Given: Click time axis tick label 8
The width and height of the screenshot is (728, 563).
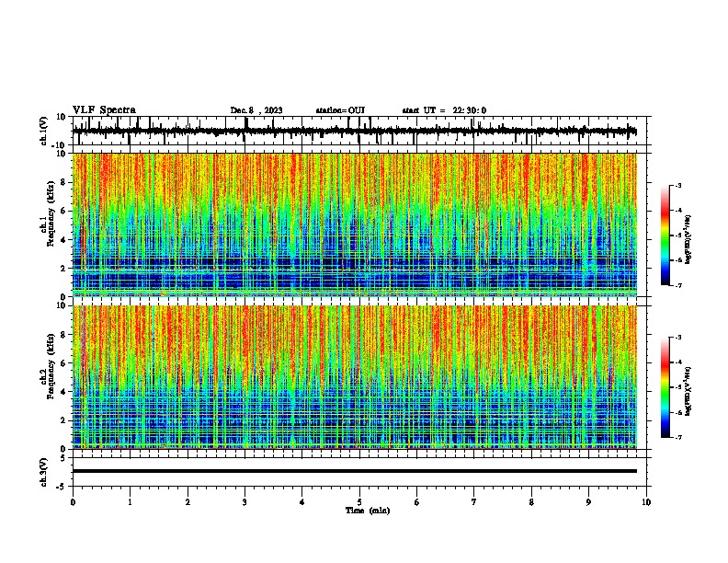Looking at the screenshot, I should point(531,502).
